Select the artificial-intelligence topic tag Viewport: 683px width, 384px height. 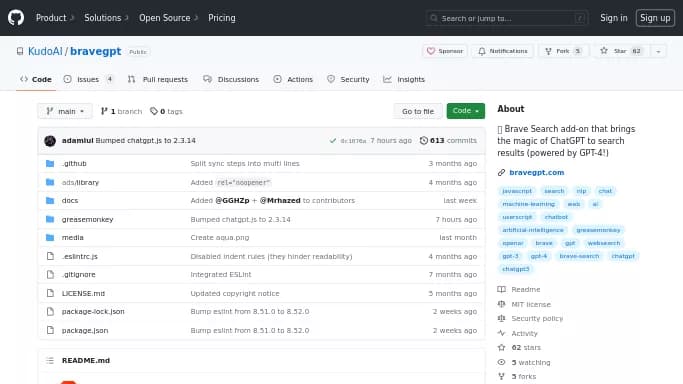pyautogui.click(x=533, y=230)
